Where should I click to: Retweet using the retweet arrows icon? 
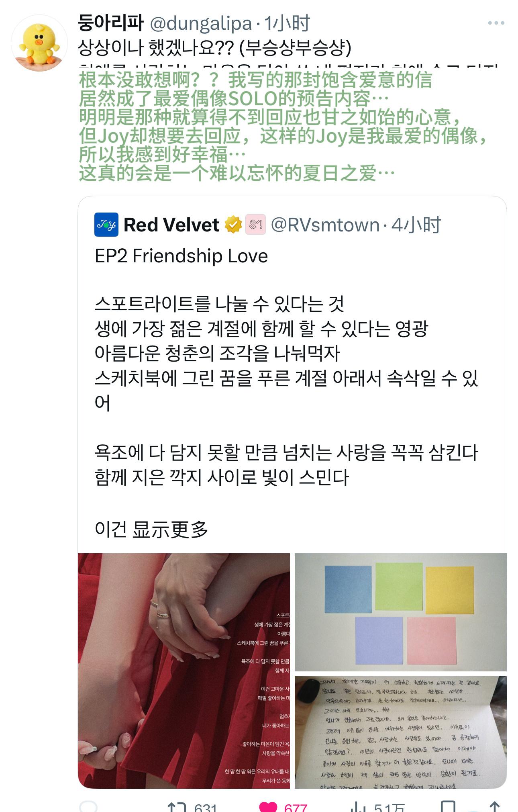point(177,807)
